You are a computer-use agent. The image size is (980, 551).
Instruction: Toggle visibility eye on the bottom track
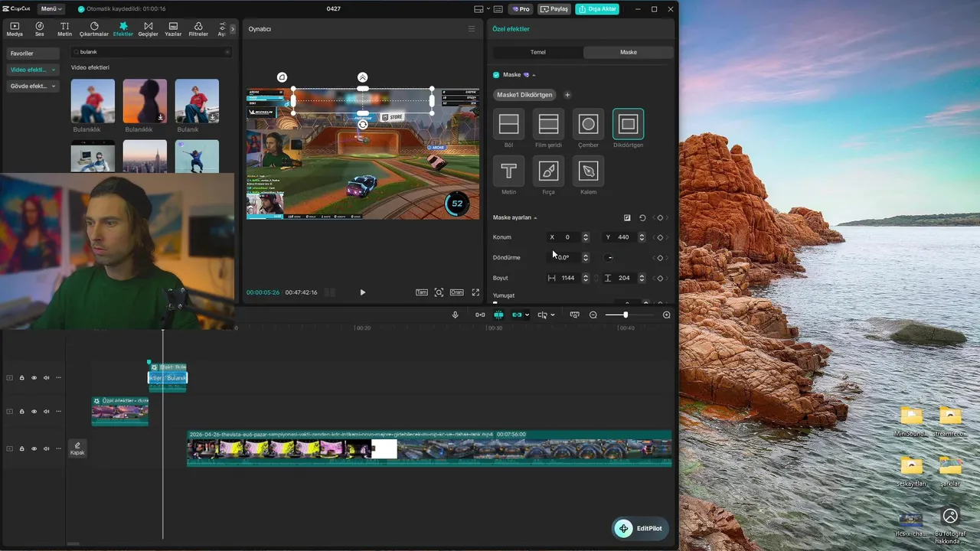[34, 448]
